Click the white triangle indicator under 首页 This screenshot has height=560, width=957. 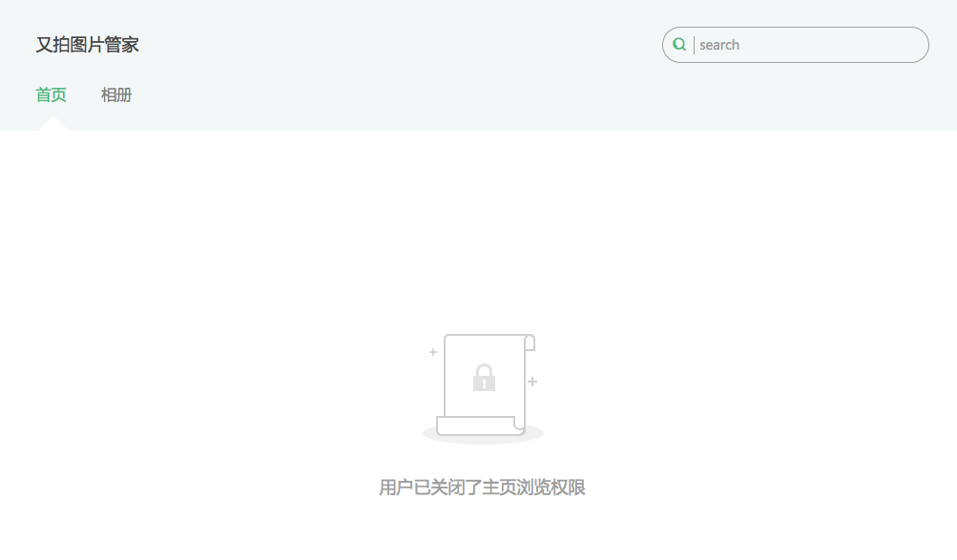[x=53, y=123]
